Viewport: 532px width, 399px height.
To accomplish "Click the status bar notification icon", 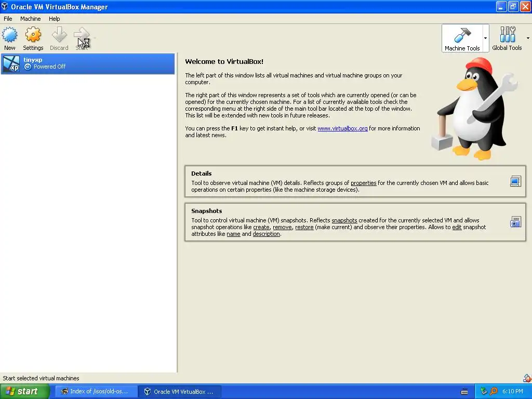I will (x=527, y=378).
